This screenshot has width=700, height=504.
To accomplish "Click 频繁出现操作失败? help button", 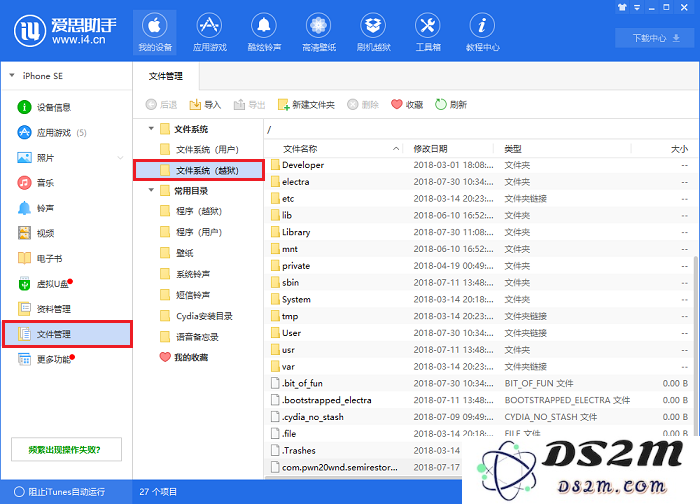I will pyautogui.click(x=66, y=449).
